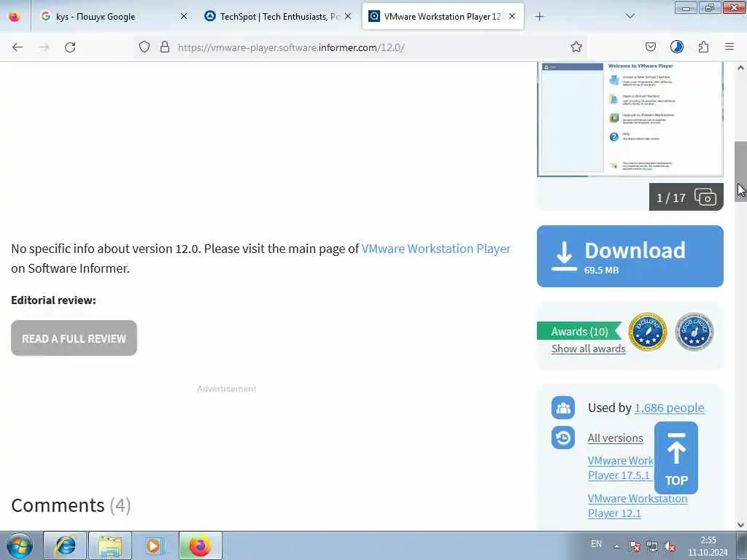747x560 pixels.
Task: Open the tracking protection shield icon
Action: tap(144, 47)
